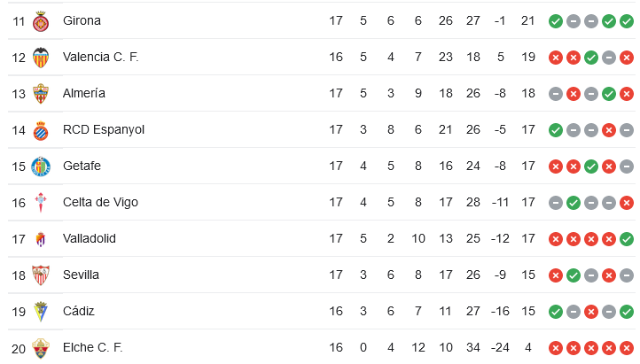Click the Girona club crest

point(41,21)
